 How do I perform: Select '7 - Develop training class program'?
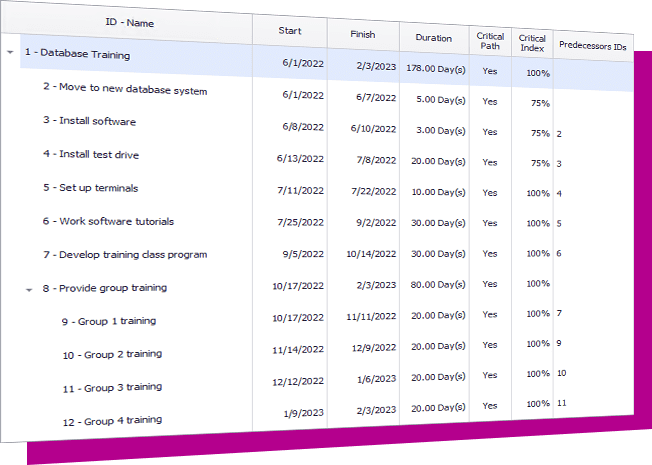click(125, 255)
